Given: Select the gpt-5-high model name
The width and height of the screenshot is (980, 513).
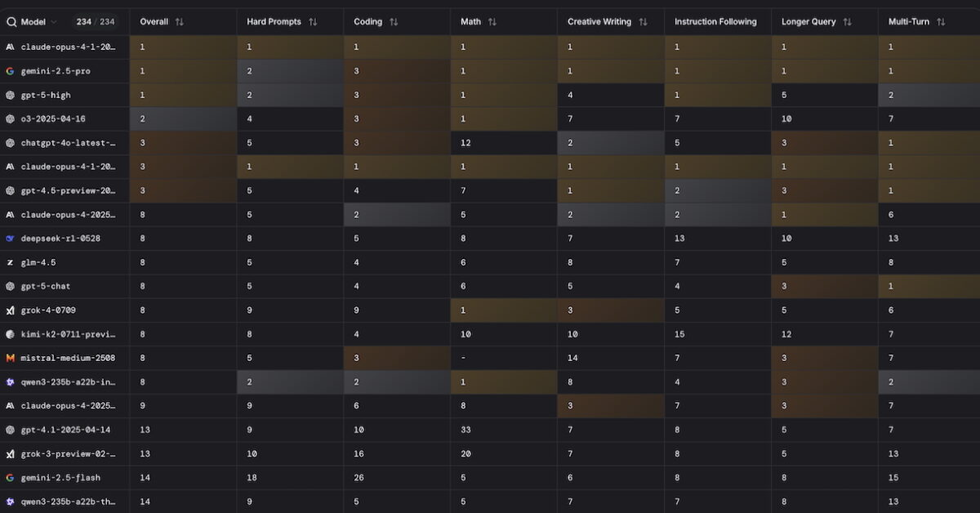Looking at the screenshot, I should click(46, 95).
